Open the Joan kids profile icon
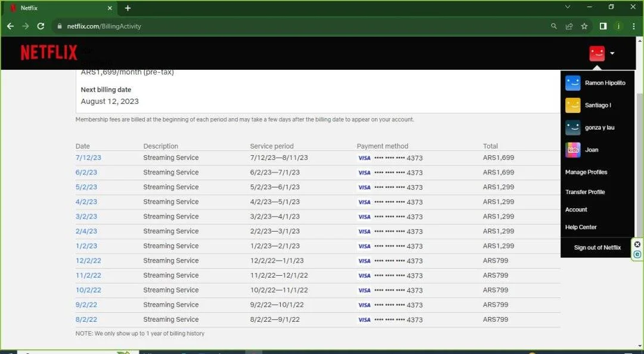The image size is (644, 354). tap(572, 150)
